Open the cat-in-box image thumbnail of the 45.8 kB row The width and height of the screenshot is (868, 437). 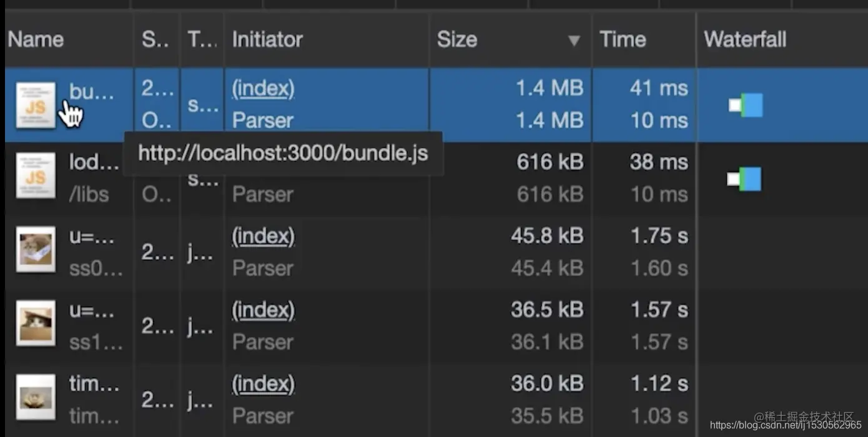pyautogui.click(x=36, y=250)
